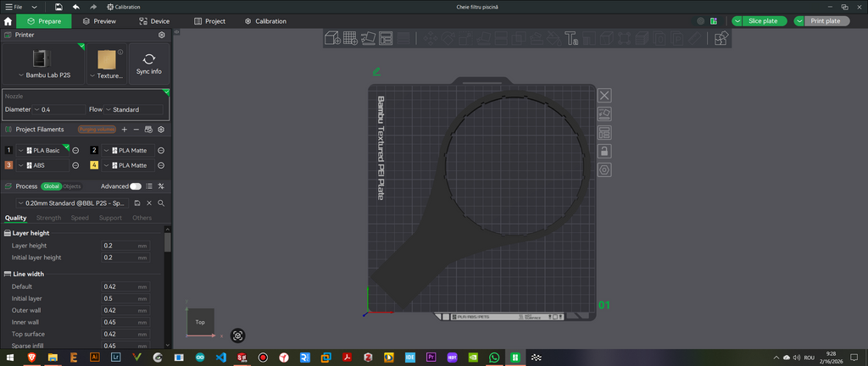Click the green plate name edit pencil

[376, 71]
